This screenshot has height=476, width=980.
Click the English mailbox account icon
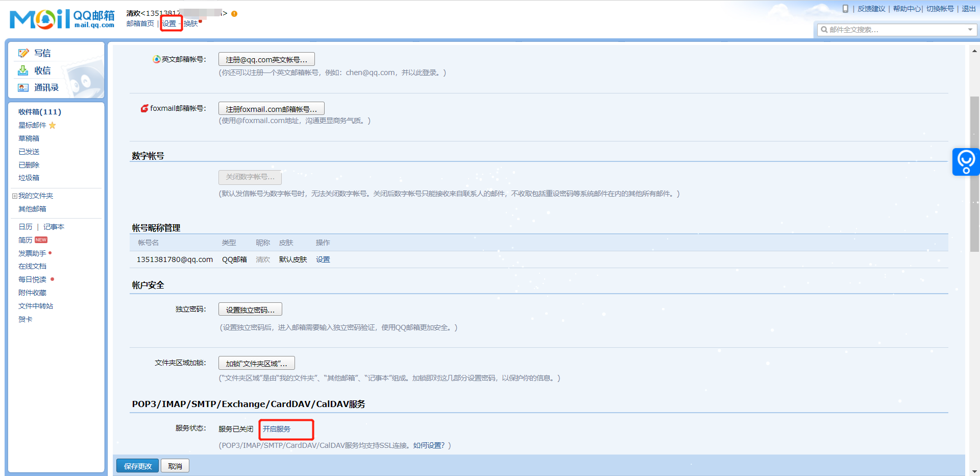point(157,59)
